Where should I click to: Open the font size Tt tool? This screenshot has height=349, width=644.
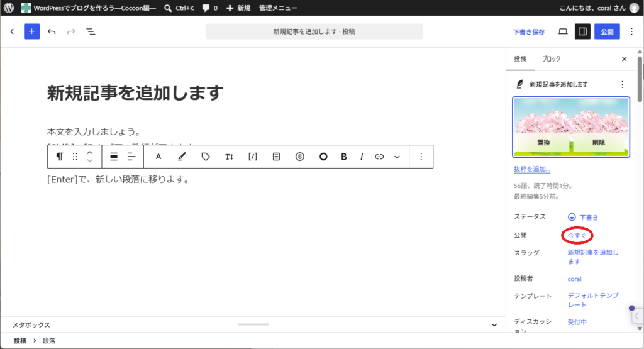[229, 157]
